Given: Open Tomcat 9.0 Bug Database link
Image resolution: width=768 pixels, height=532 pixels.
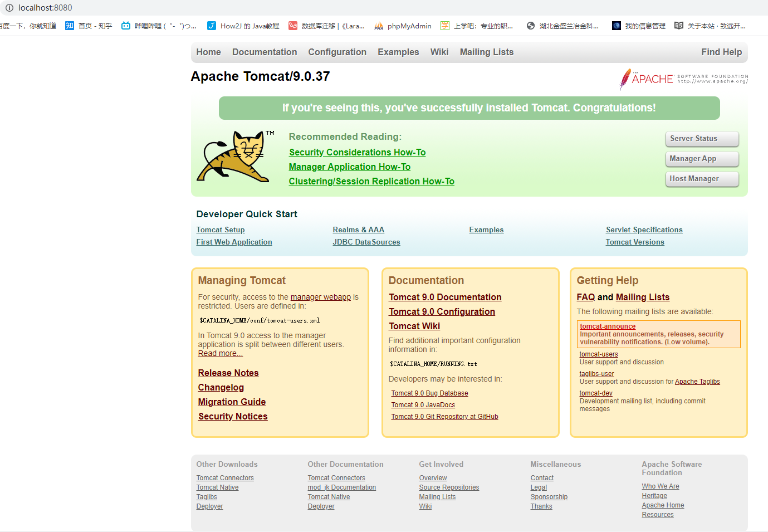Looking at the screenshot, I should tap(429, 393).
